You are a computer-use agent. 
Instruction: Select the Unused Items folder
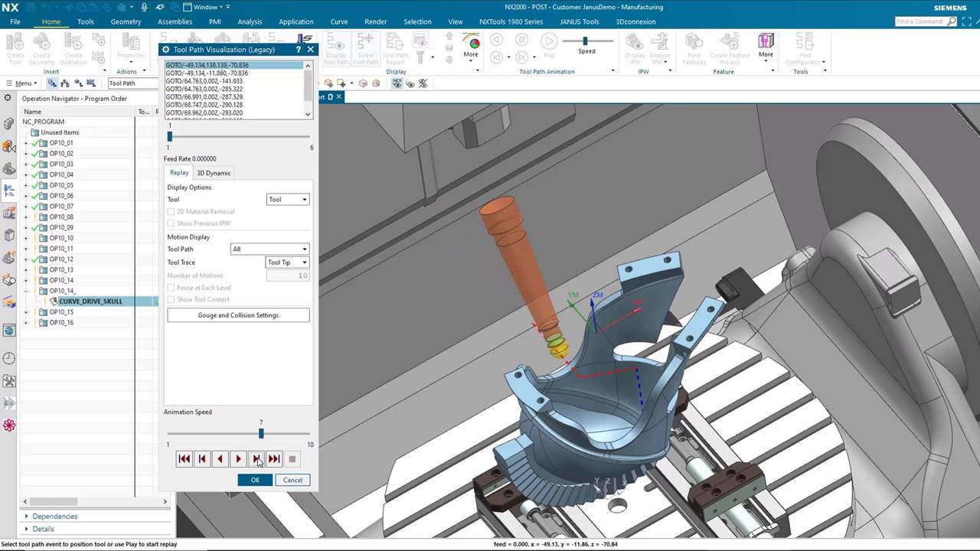tap(60, 132)
